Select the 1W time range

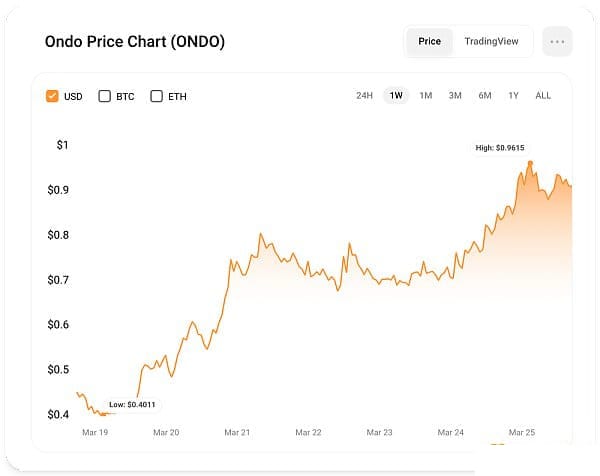coord(396,96)
